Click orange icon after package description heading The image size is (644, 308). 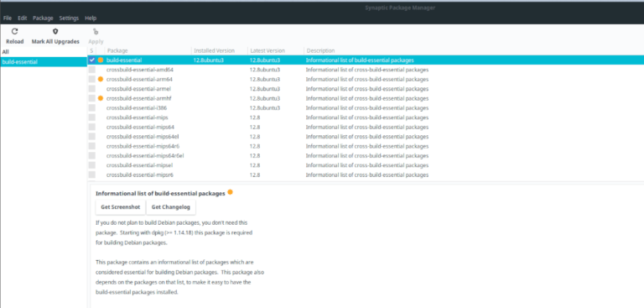coord(230,192)
